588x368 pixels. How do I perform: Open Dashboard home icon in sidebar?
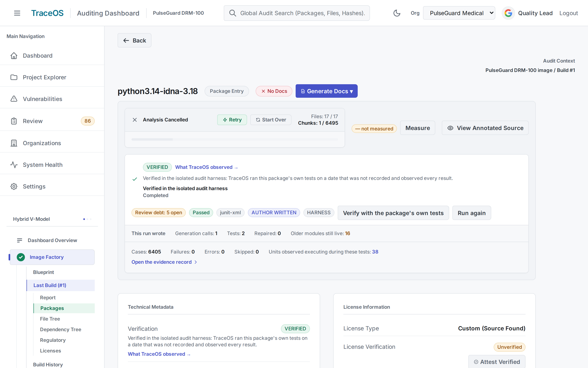pyautogui.click(x=14, y=56)
